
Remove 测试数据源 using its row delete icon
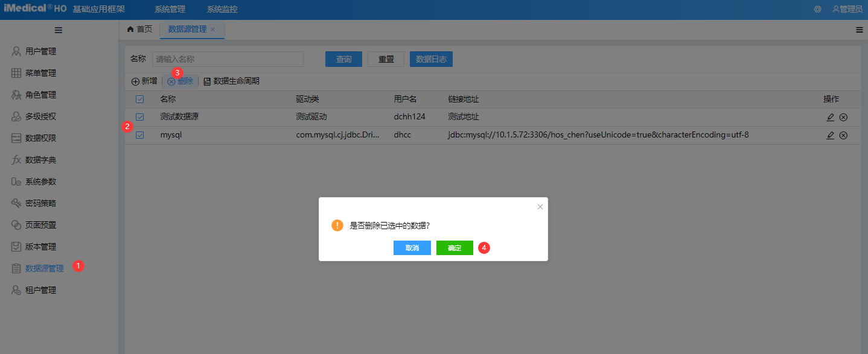pyautogui.click(x=843, y=117)
